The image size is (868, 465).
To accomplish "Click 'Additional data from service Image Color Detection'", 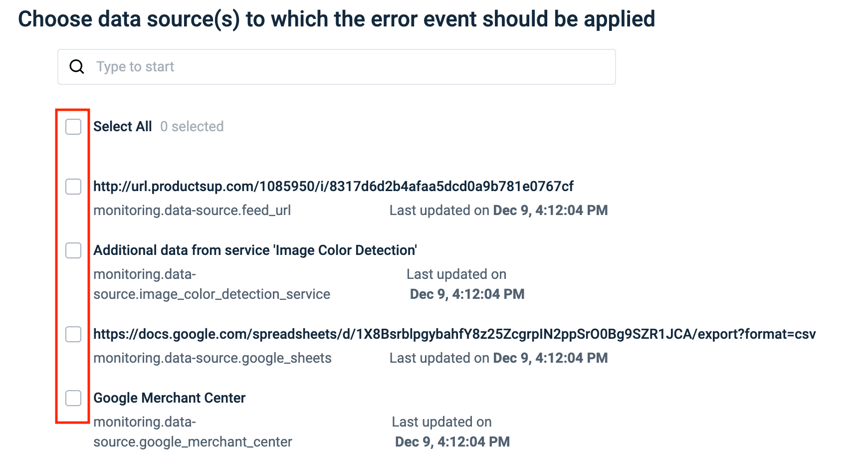I will coord(255,250).
